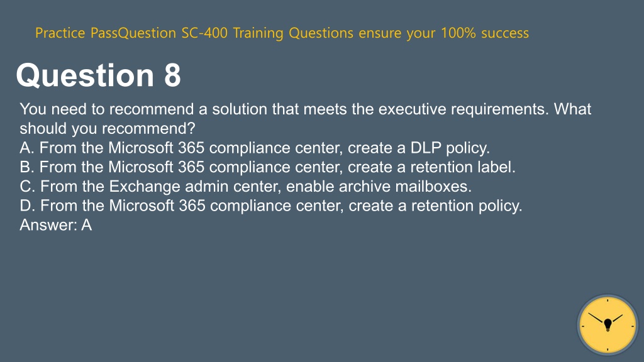
Task: Click the line should you recommend?
Action: 107,128
